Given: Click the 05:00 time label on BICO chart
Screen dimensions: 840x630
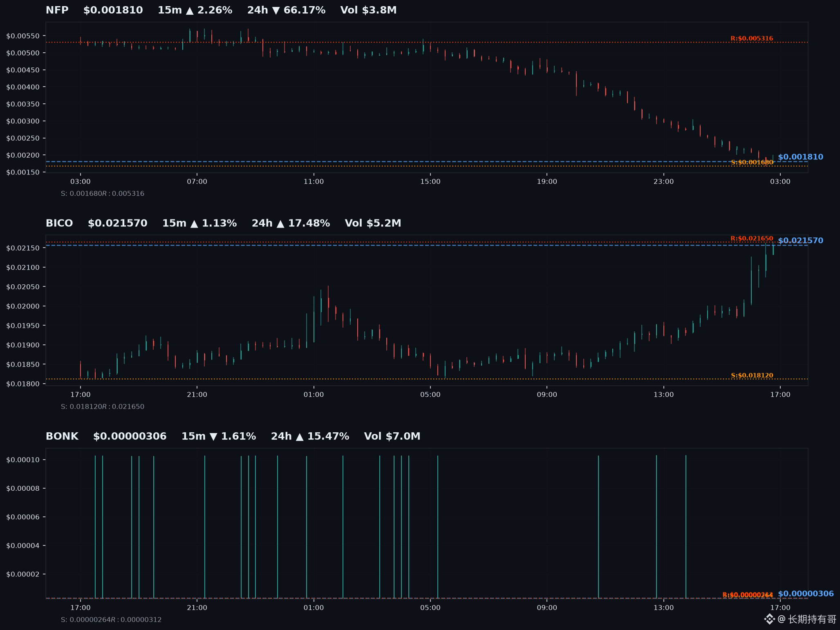Looking at the screenshot, I should coord(430,395).
